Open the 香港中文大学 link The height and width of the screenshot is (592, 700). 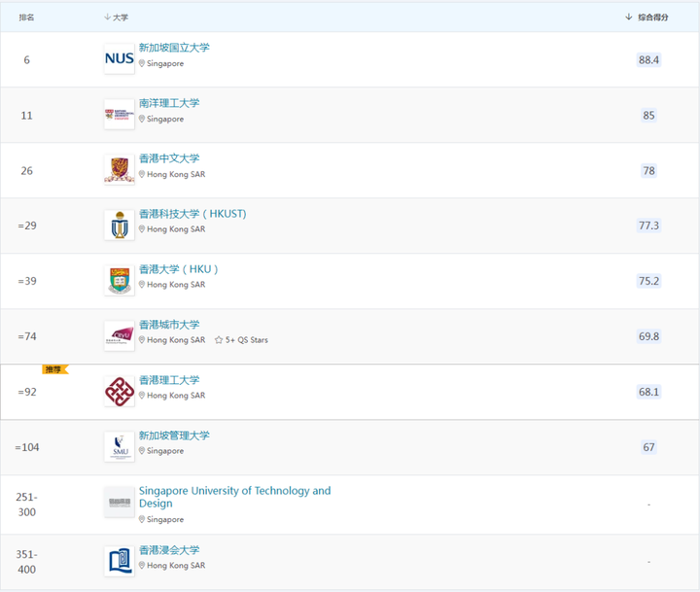tap(169, 158)
